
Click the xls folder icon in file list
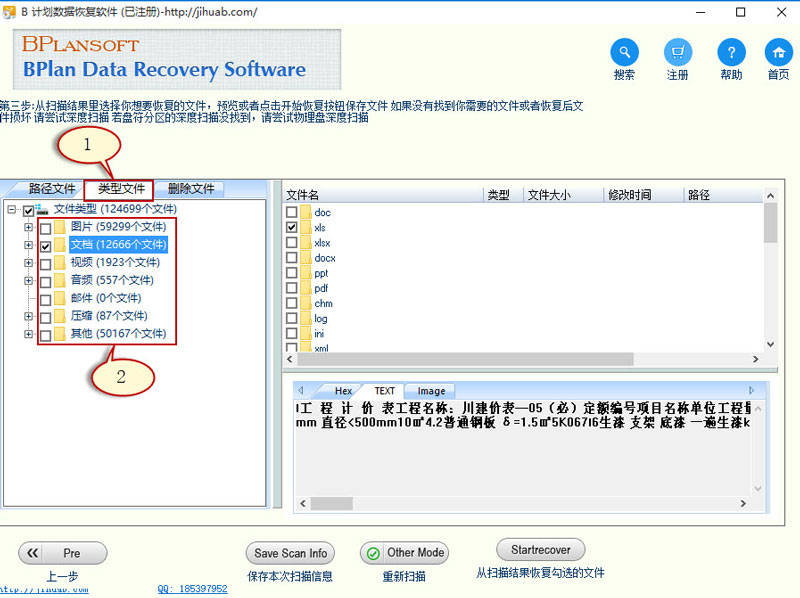(306, 228)
